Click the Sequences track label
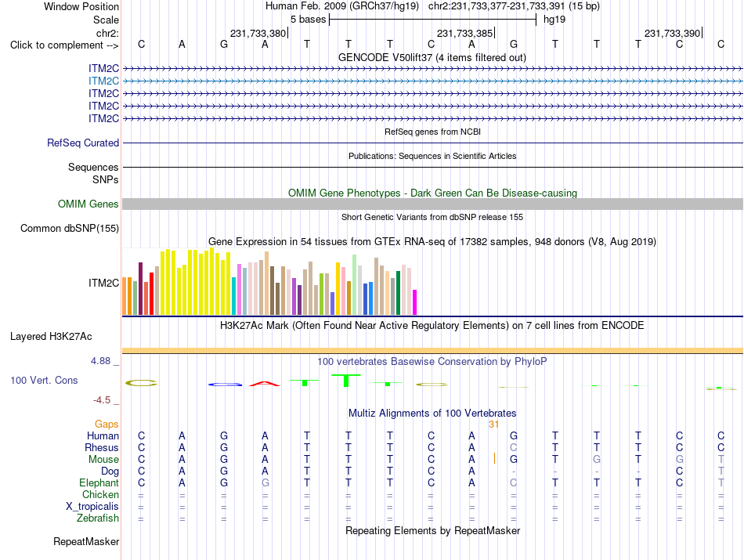Image resolution: width=744 pixels, height=560 pixels. click(x=93, y=167)
